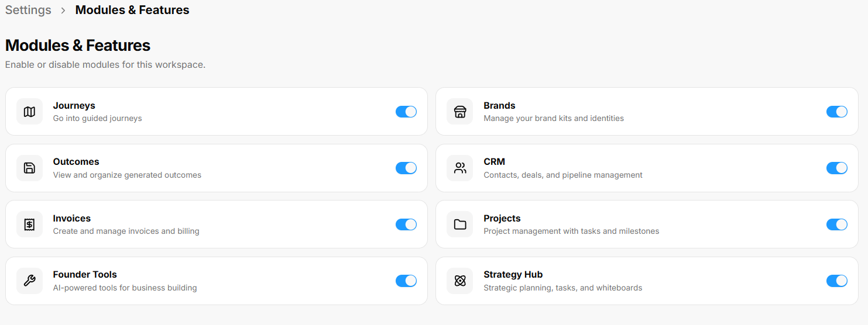Go back to Settings breadcrumb

[28, 10]
